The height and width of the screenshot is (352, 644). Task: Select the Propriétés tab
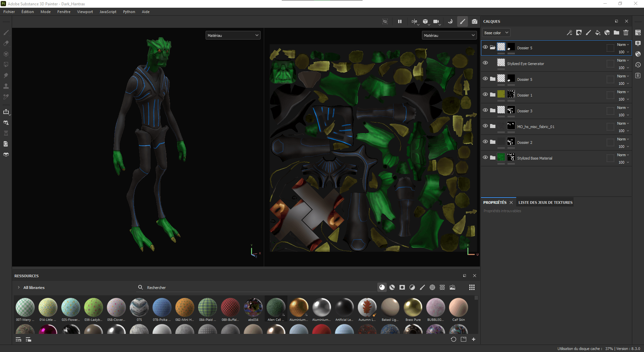pos(495,202)
